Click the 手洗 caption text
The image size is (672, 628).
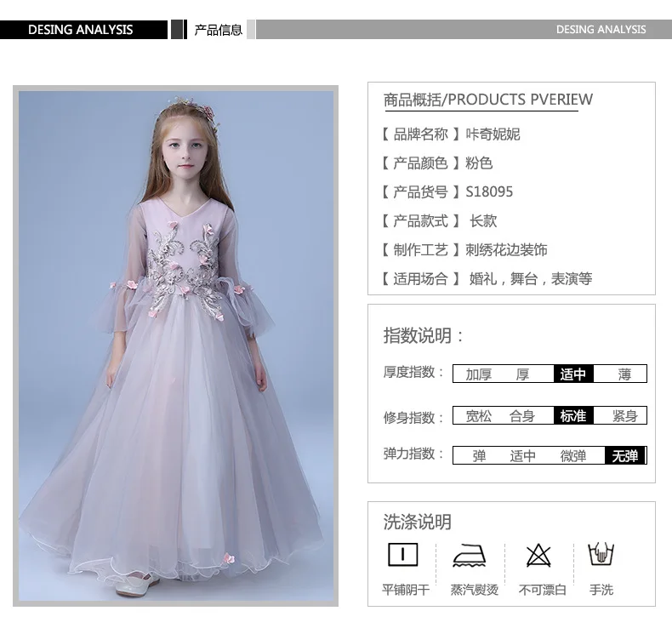pyautogui.click(x=601, y=590)
